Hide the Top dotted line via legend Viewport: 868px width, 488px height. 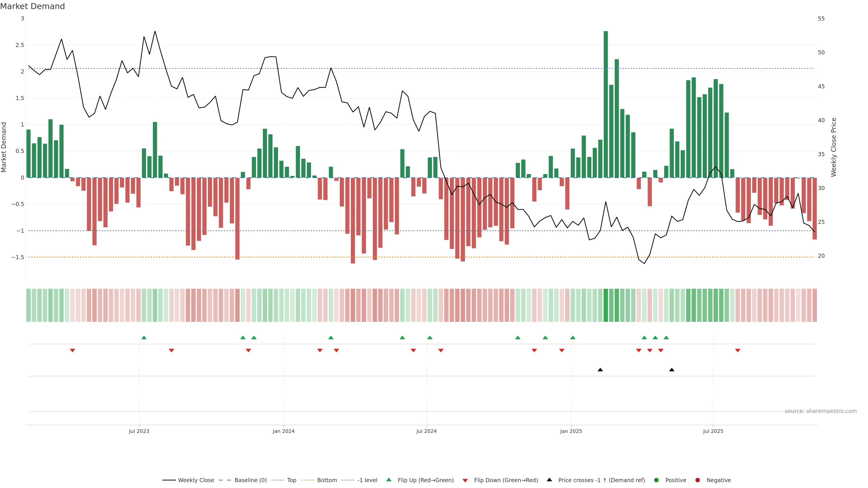pyautogui.click(x=291, y=480)
